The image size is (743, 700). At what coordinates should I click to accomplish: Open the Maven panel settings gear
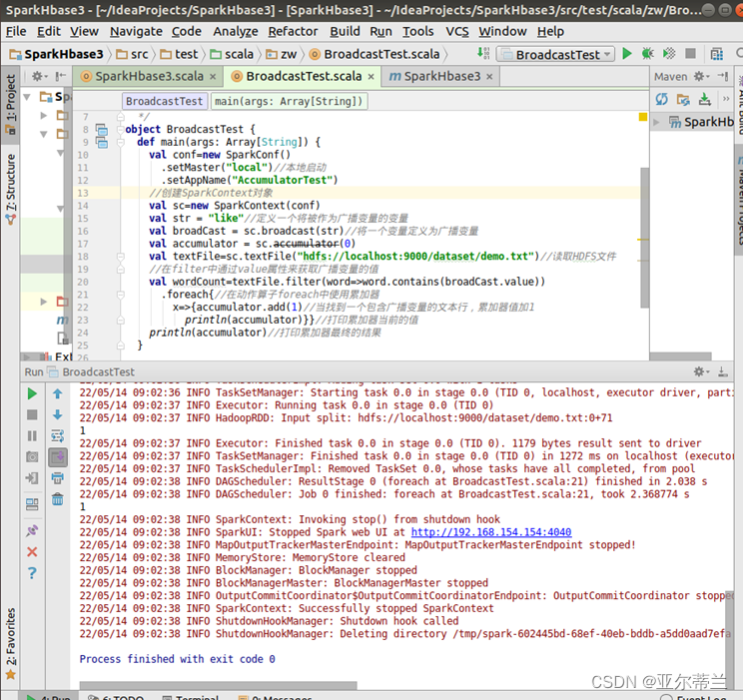point(701,76)
